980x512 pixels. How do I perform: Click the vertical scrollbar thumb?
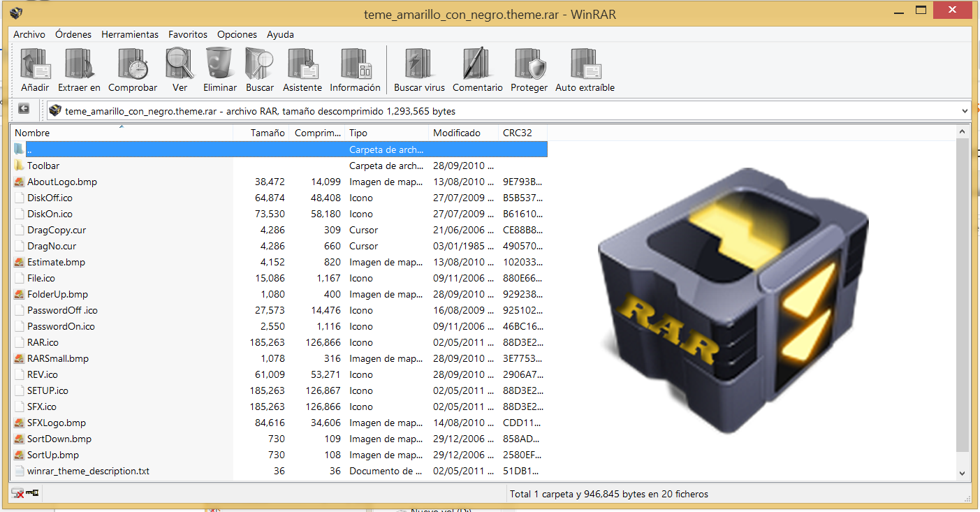pos(963,295)
